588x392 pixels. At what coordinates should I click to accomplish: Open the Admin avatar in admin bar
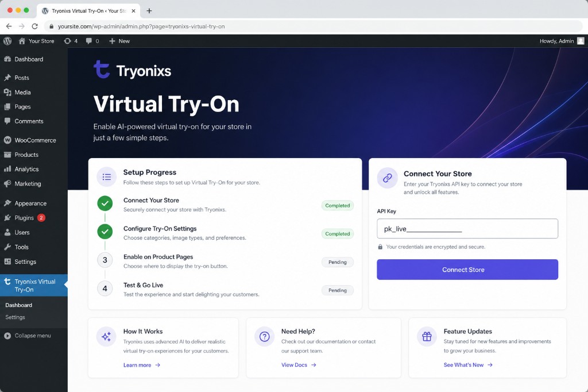coord(581,41)
